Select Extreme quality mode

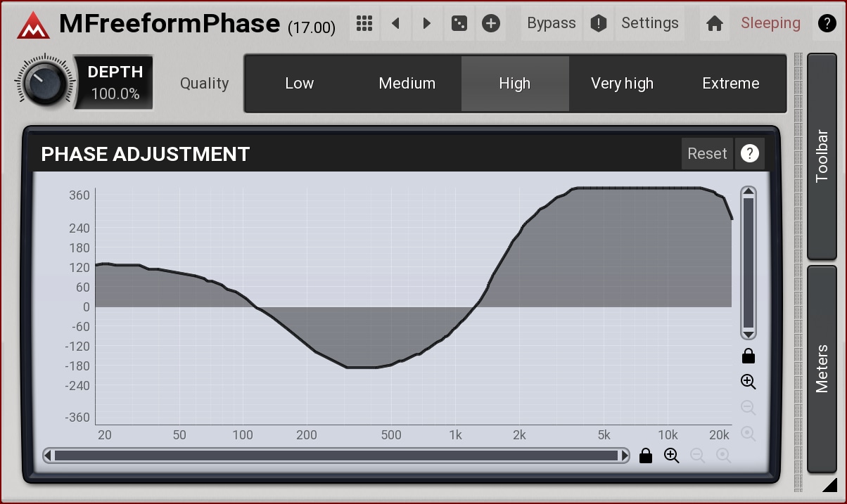pos(731,84)
